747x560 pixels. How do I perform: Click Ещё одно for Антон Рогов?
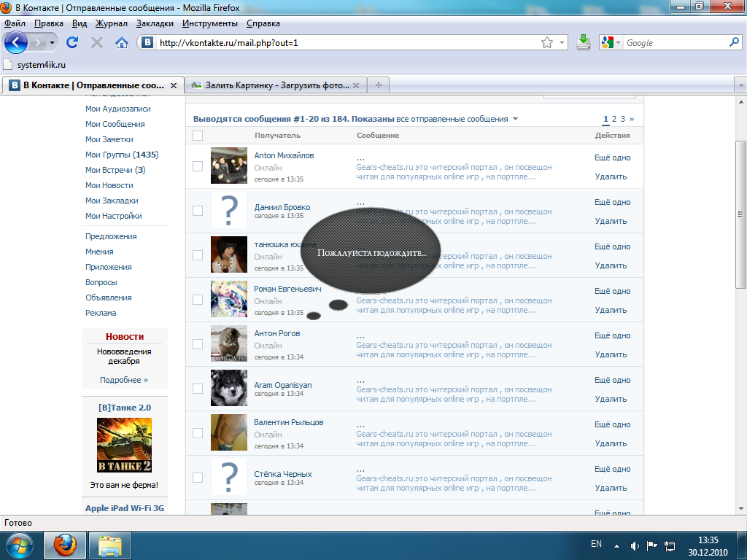pyautogui.click(x=612, y=335)
